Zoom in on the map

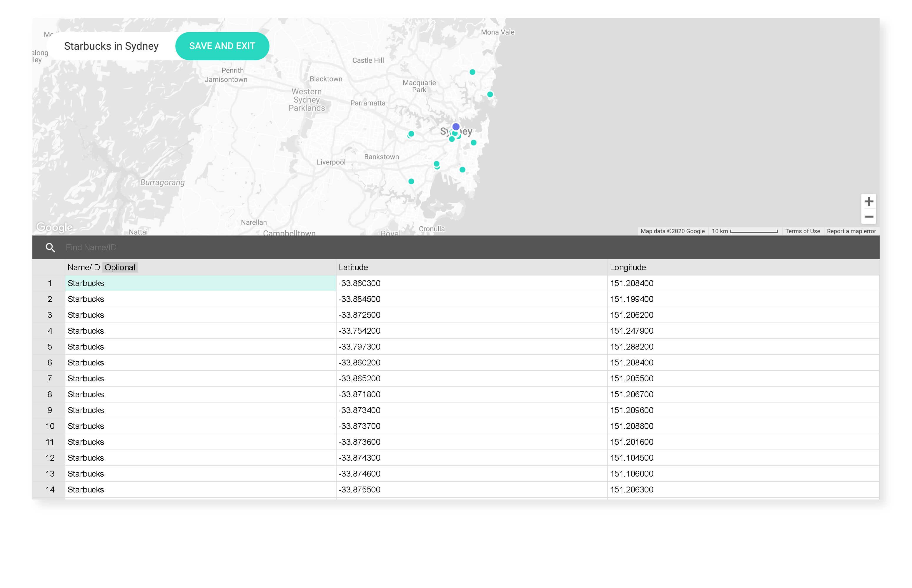868,201
